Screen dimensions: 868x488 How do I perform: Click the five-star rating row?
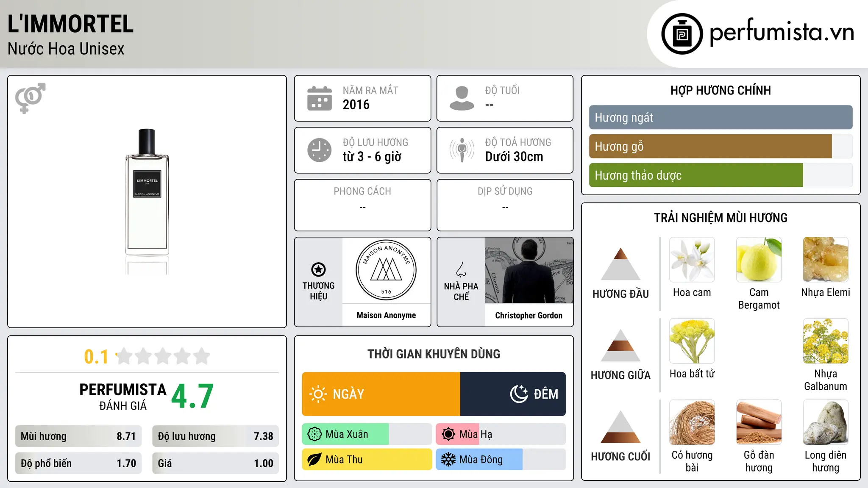(163, 356)
